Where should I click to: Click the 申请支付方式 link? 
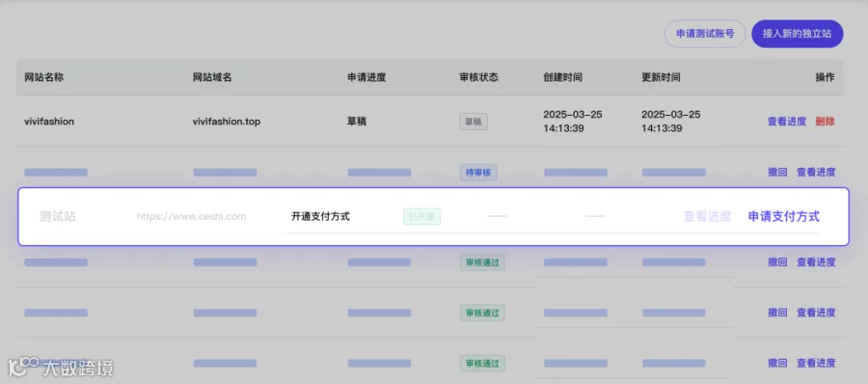click(x=784, y=217)
